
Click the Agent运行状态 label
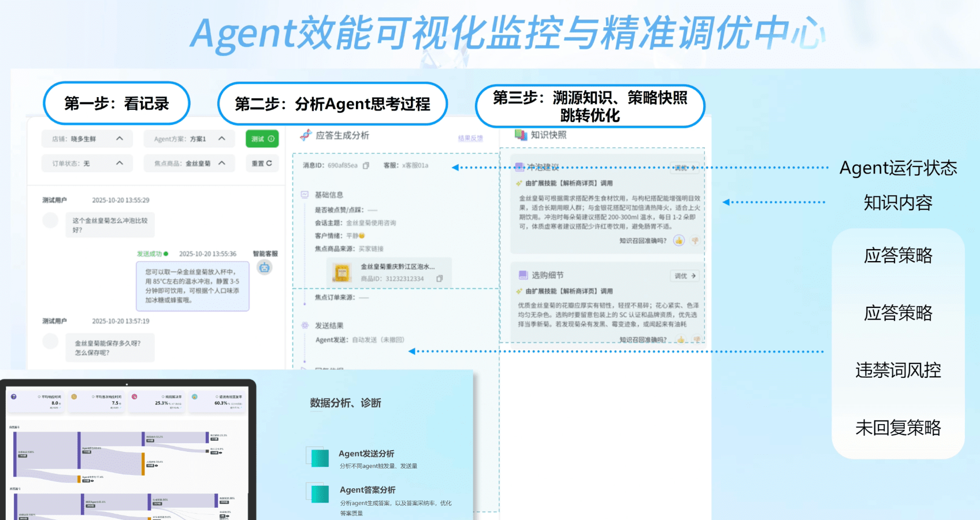(898, 168)
